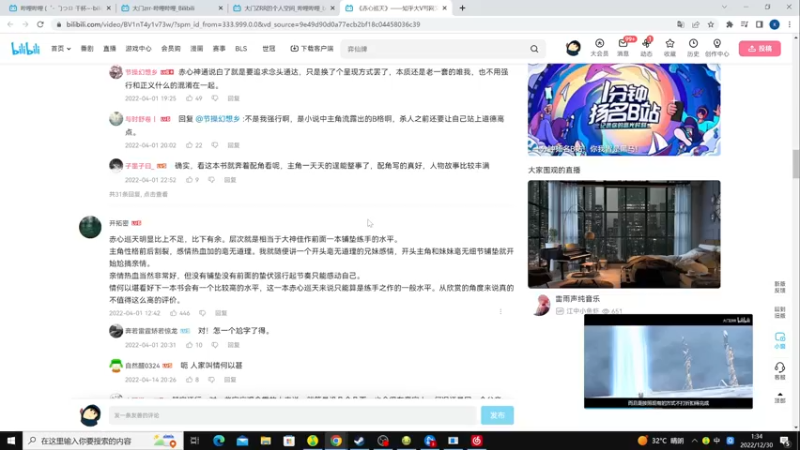Screen dimensions: 800x450
Task: Open the 创作中心 creator center icon
Action: [717, 47]
